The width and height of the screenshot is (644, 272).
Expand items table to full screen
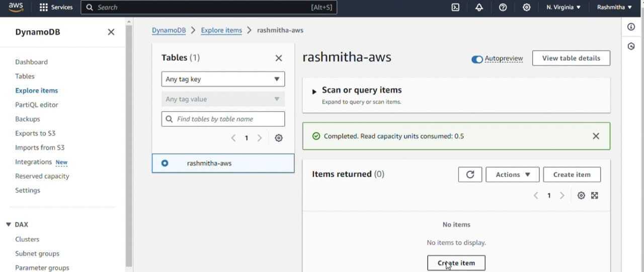coord(595,195)
